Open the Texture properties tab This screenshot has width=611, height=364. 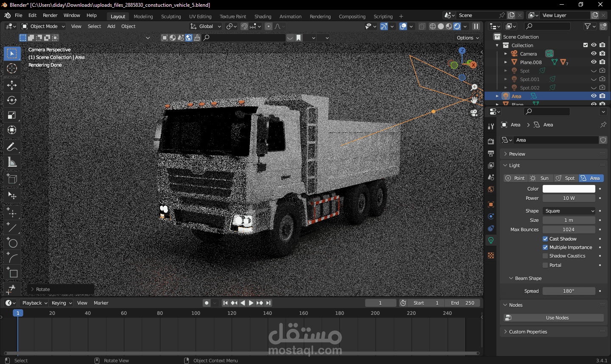click(491, 255)
